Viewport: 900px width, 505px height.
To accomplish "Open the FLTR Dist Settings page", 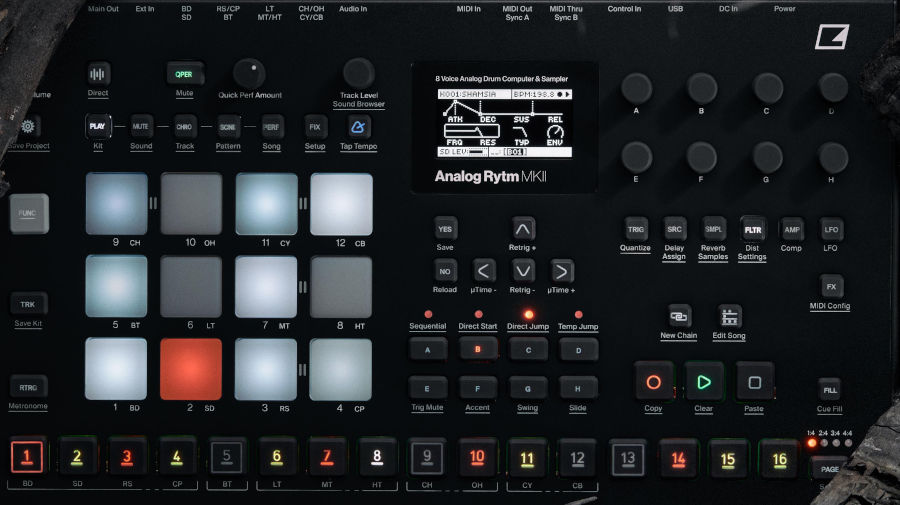I will 752,230.
